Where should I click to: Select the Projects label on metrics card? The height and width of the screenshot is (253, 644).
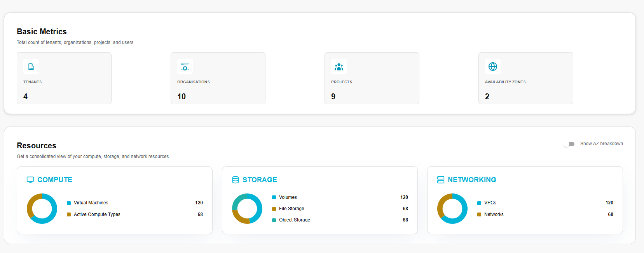tap(342, 82)
